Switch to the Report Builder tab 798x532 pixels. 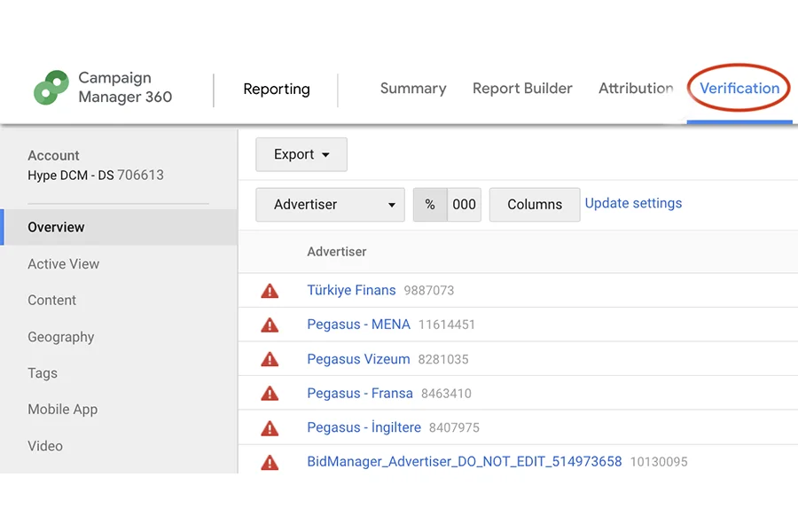(522, 89)
